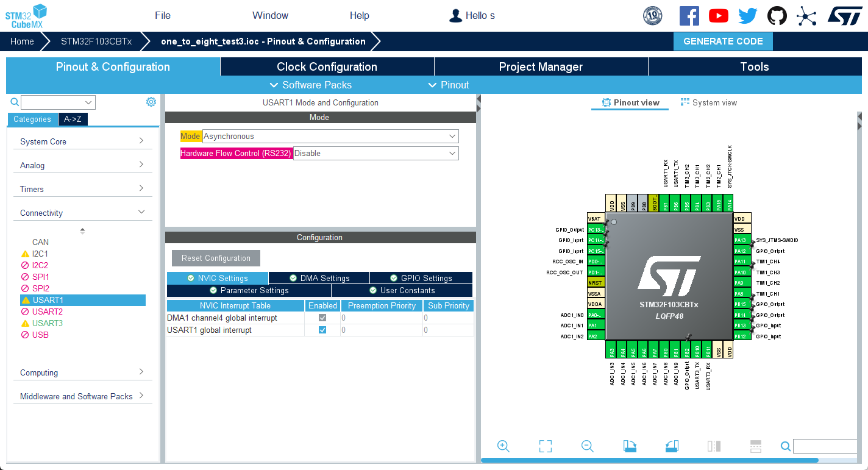
Task: Click the ST logo in top bar
Action: [845, 16]
